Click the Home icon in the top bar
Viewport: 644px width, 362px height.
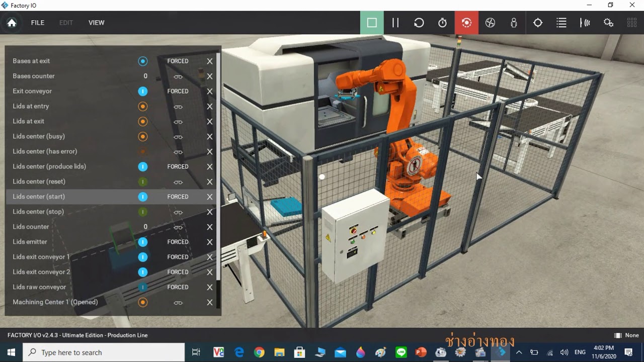pyautogui.click(x=12, y=23)
